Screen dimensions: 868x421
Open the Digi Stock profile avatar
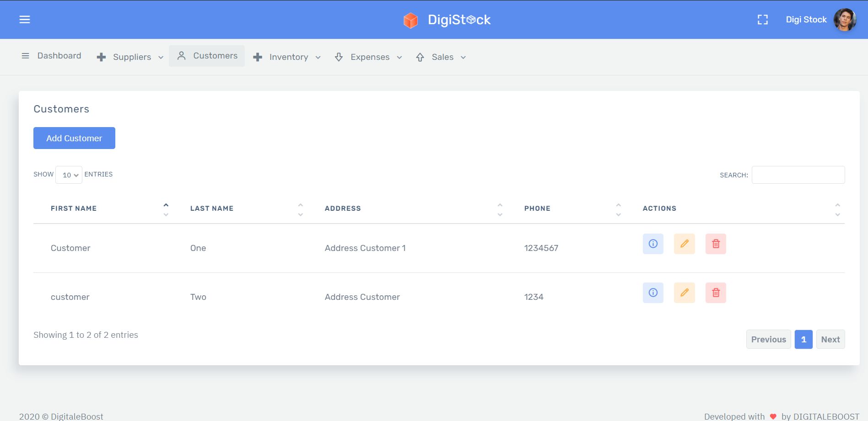point(845,20)
